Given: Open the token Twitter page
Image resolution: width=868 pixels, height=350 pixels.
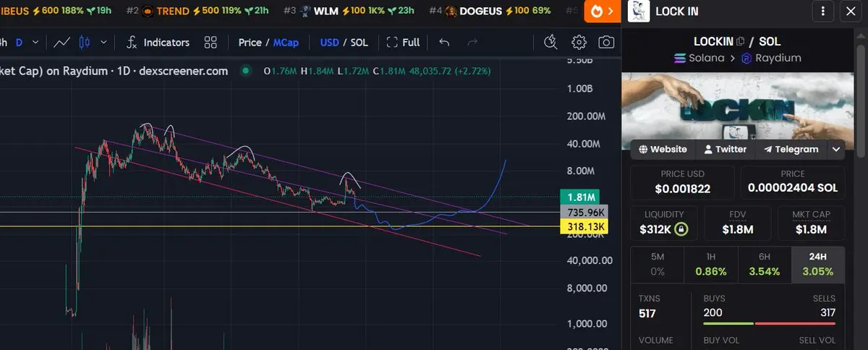Looking at the screenshot, I should [725, 149].
